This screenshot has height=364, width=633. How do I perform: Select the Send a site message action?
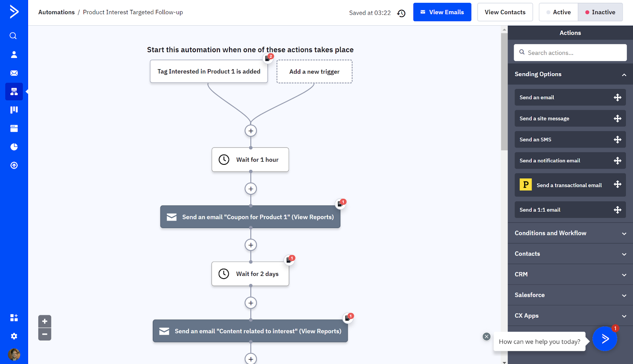(570, 119)
